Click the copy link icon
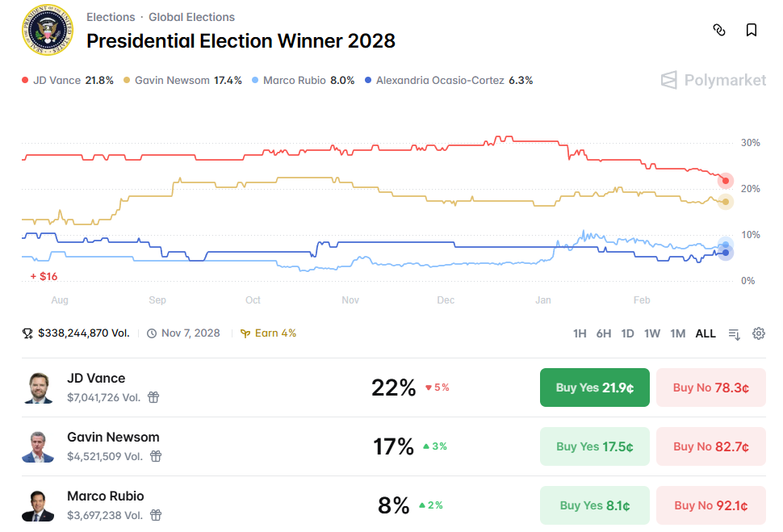Image resolution: width=783 pixels, height=532 pixels. 719,30
